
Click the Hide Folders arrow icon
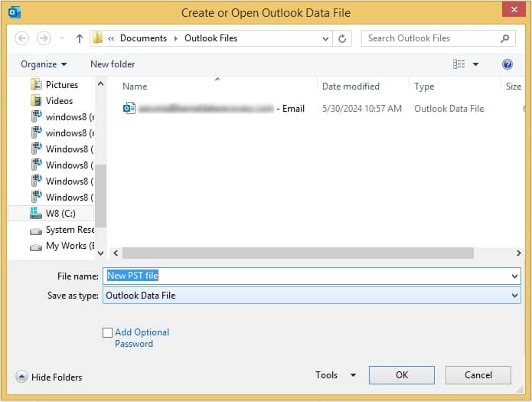tap(21, 377)
